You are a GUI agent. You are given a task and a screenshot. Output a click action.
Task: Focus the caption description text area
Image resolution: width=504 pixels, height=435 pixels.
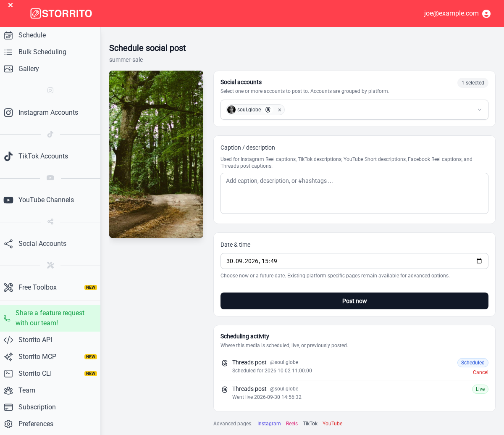click(x=354, y=193)
